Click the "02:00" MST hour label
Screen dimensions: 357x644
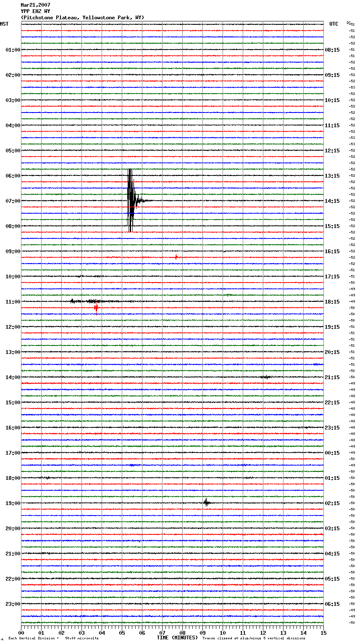coord(13,75)
